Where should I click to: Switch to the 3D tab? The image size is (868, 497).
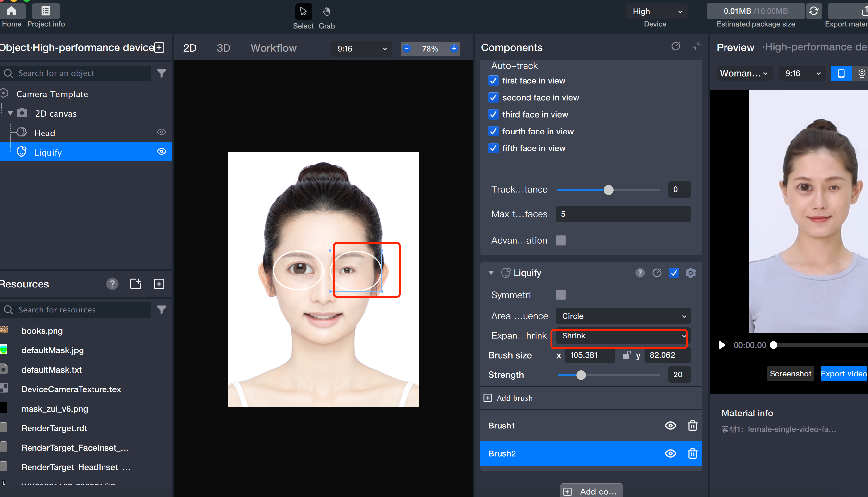(223, 48)
